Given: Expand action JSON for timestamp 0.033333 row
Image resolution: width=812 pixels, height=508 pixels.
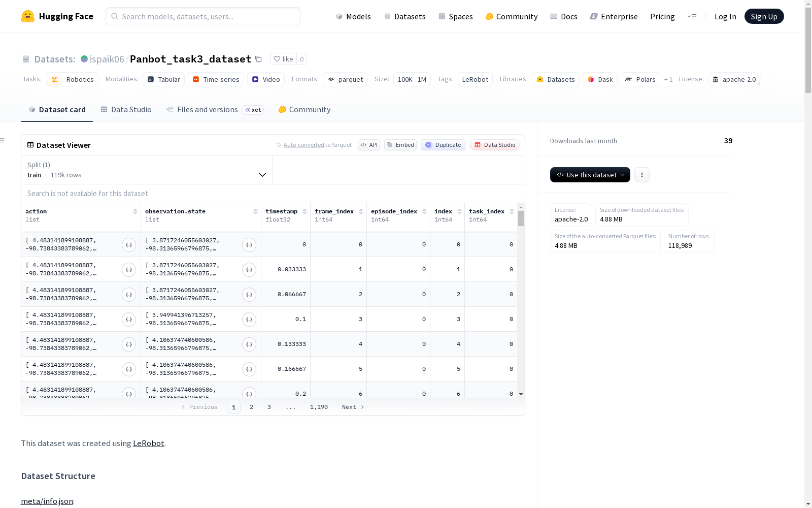Looking at the screenshot, I should pyautogui.click(x=129, y=270).
